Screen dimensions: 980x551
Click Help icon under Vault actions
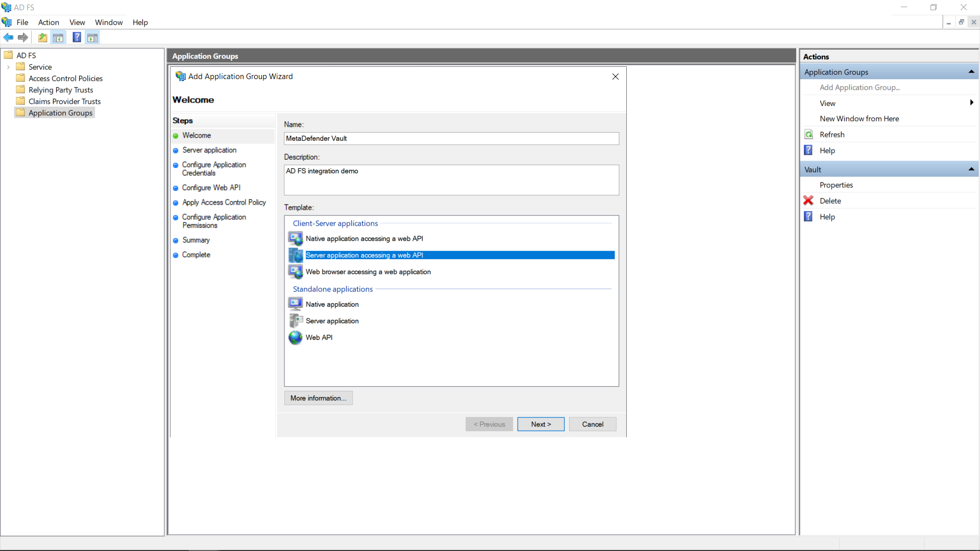click(x=808, y=216)
